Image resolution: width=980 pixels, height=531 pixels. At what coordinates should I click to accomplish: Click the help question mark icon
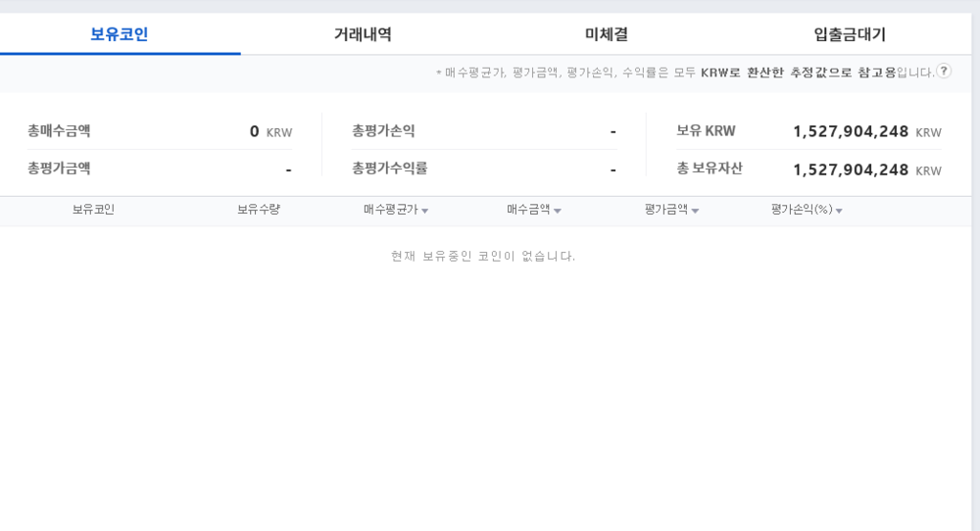pos(944,72)
